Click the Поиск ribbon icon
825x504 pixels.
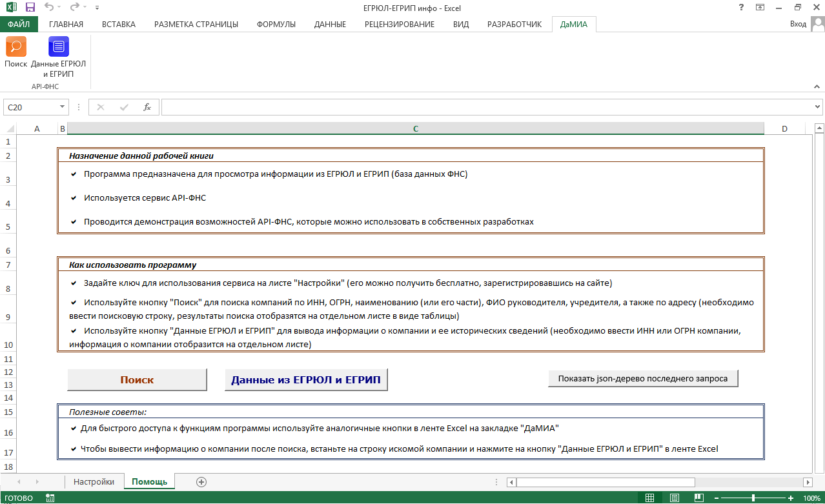coord(15,47)
